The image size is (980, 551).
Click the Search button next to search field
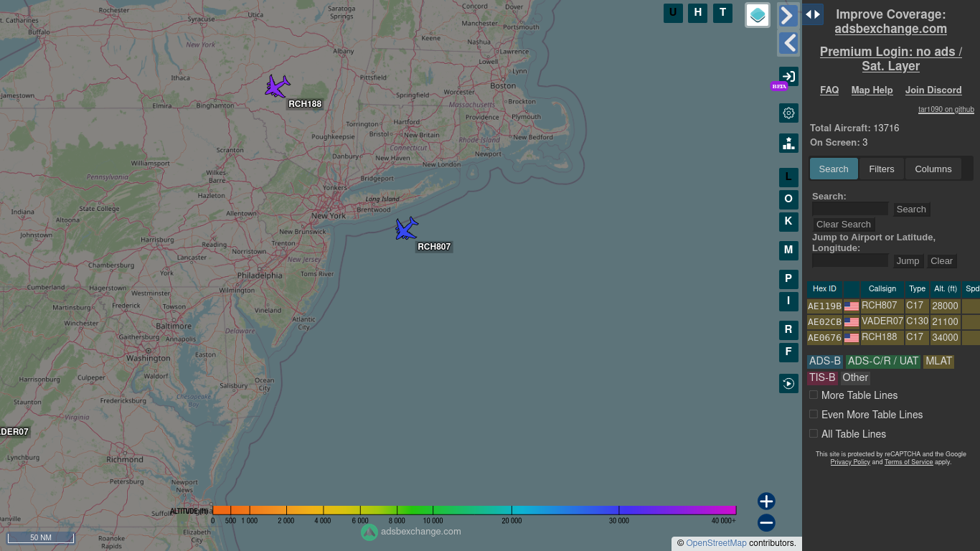coord(911,209)
